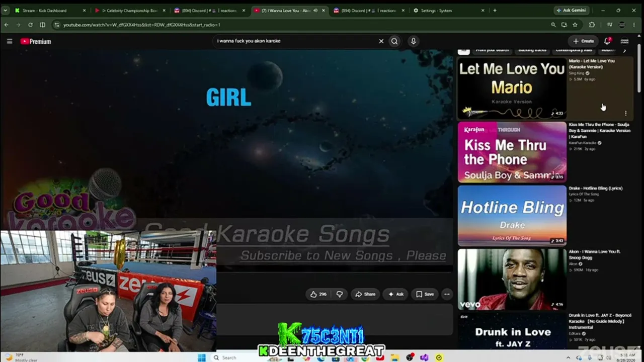This screenshot has width=644, height=362.
Task: Open Drunk in Love karaoke thumbnail
Action: click(512, 332)
